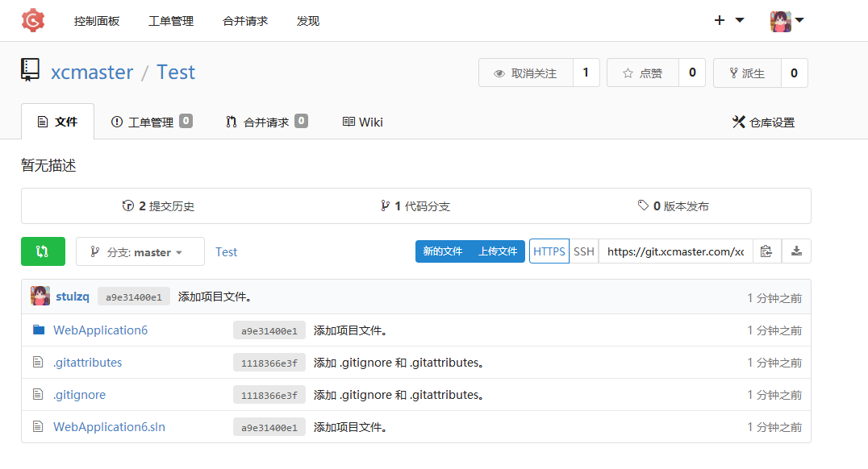Click the Gogs logo home icon

click(x=33, y=21)
